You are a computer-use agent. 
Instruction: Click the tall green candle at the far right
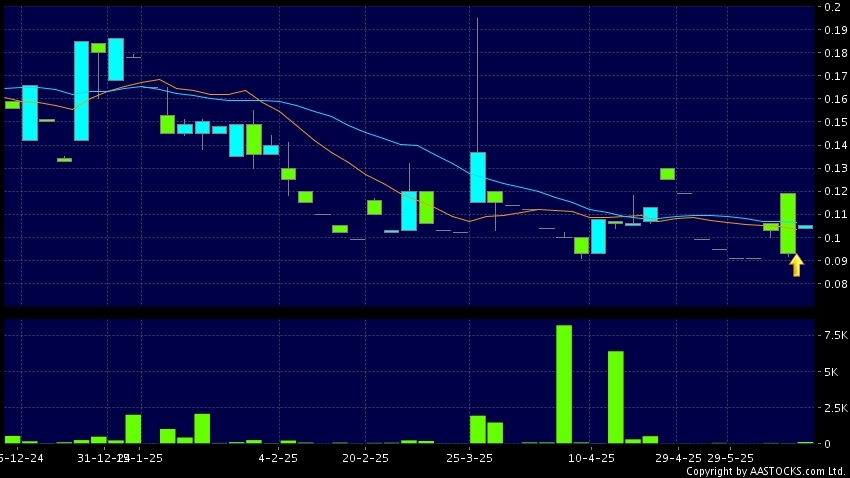click(x=788, y=223)
